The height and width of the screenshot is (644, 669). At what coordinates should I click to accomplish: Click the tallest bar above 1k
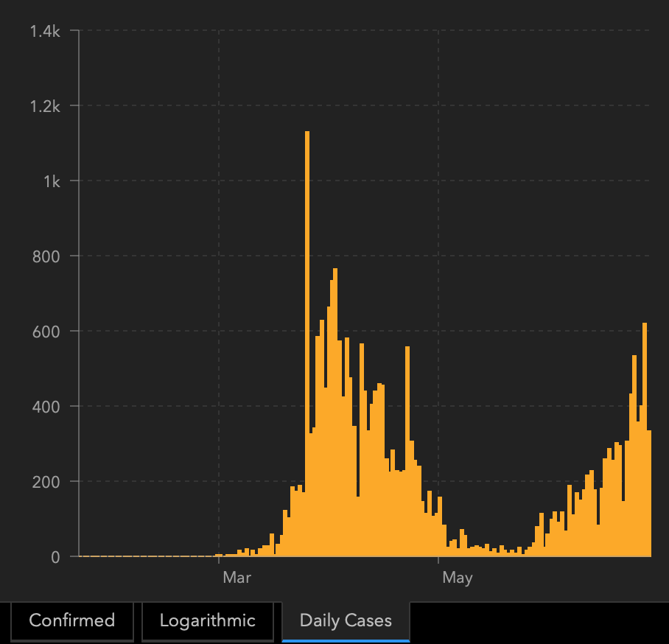[x=307, y=343]
